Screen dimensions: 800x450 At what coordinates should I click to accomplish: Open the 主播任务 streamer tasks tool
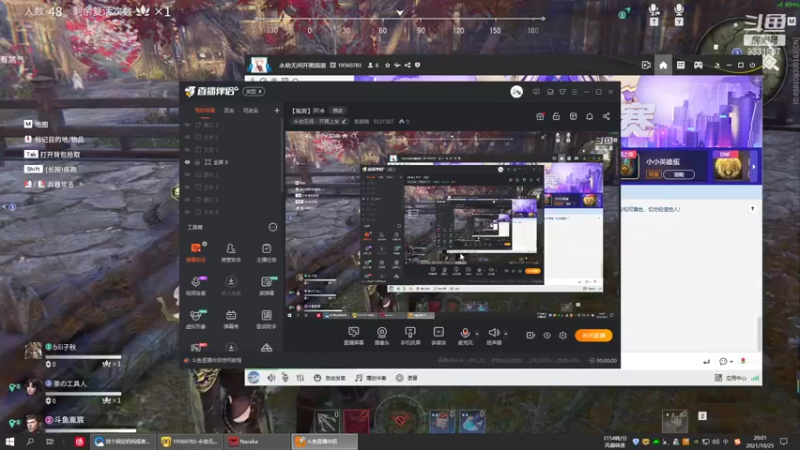pos(266,253)
